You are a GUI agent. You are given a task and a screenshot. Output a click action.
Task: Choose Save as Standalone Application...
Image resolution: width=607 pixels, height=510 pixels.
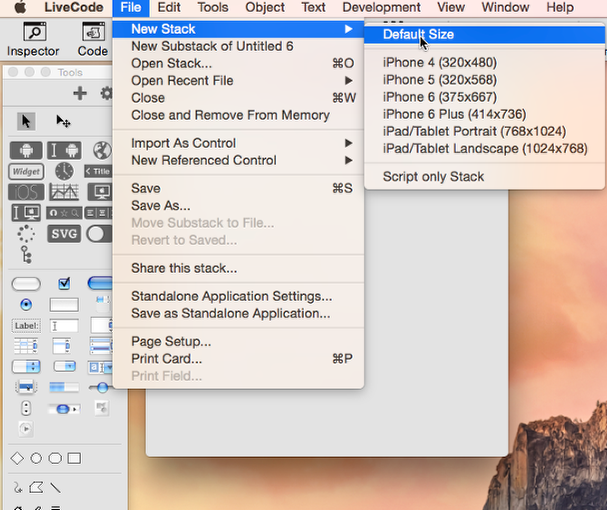[x=238, y=313]
